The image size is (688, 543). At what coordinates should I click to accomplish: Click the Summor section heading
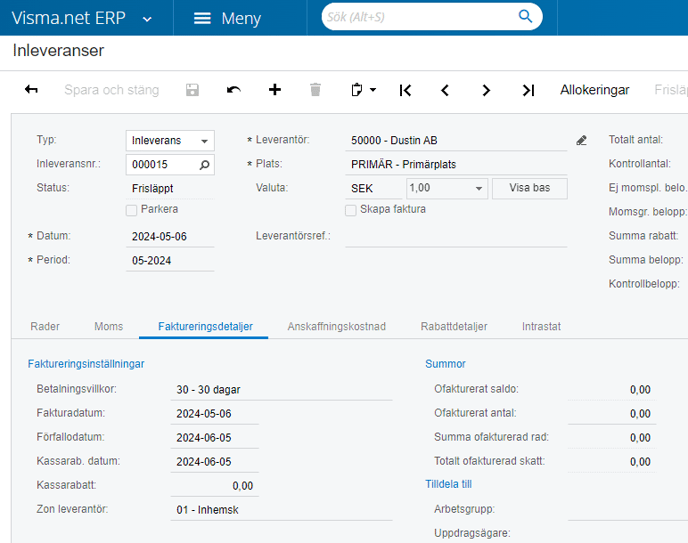tap(445, 364)
